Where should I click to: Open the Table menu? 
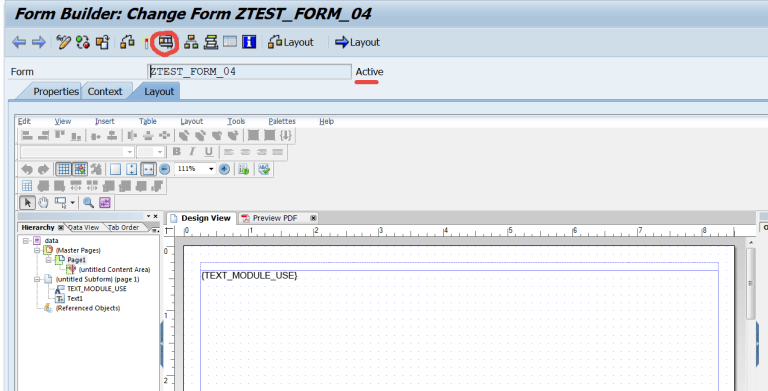(x=147, y=121)
